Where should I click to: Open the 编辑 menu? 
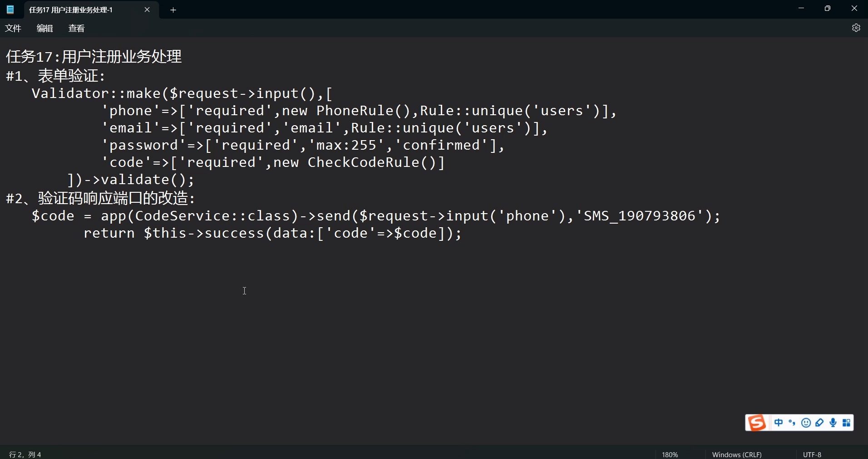(45, 28)
